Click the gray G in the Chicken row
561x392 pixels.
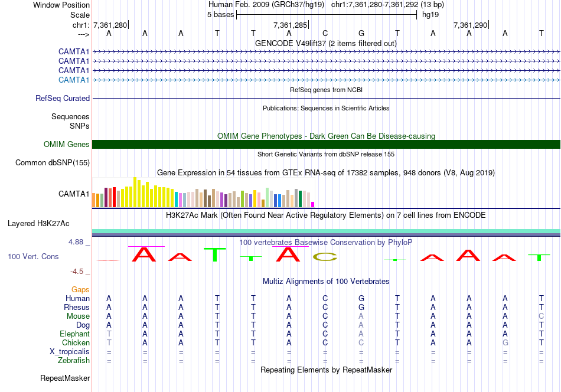(x=505, y=342)
